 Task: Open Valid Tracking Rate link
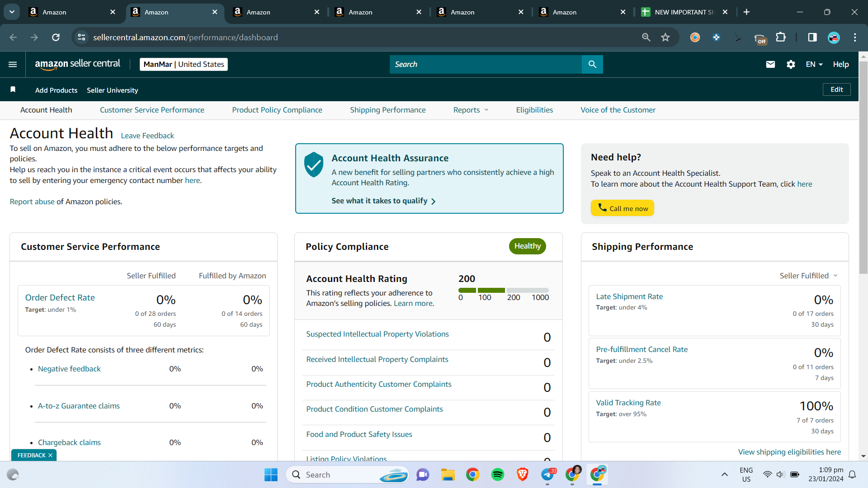(628, 403)
